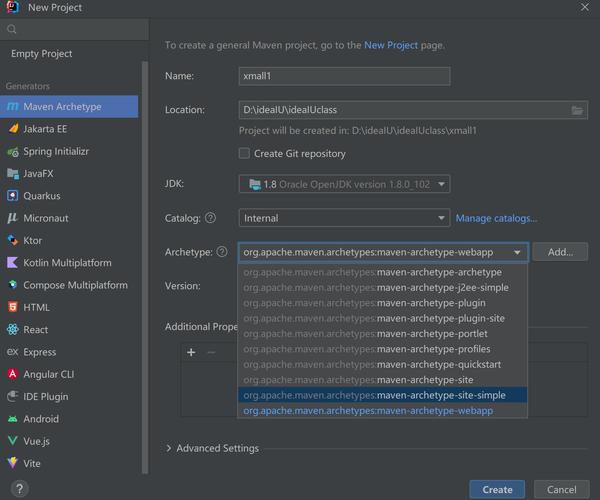Click the Micronaut icon
Image resolution: width=600 pixels, height=500 pixels.
tap(13, 218)
